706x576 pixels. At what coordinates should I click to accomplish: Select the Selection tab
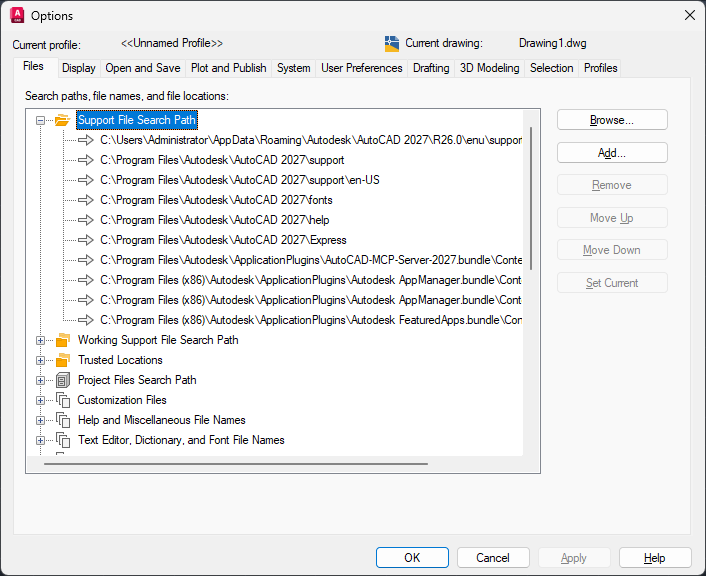click(x=552, y=68)
